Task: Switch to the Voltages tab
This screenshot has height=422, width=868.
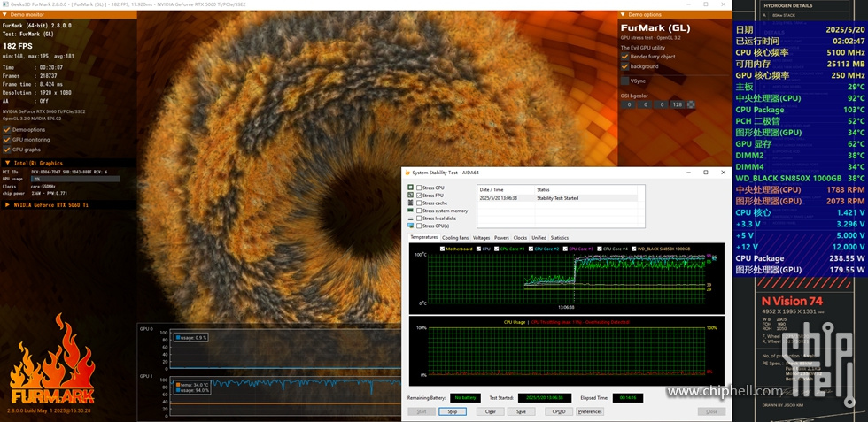Action: pos(481,238)
